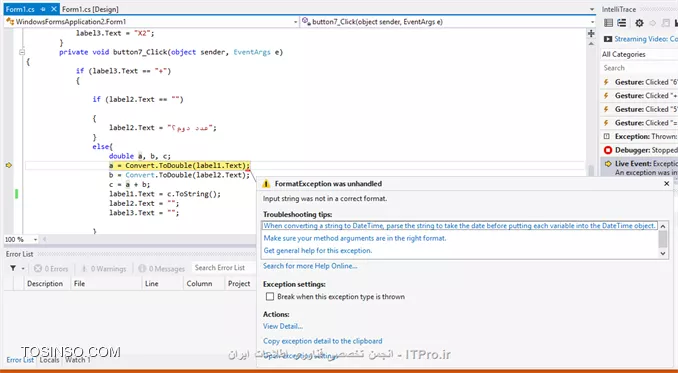
Task: Select the Gesture: Clicked "6" event
Action: coord(639,82)
